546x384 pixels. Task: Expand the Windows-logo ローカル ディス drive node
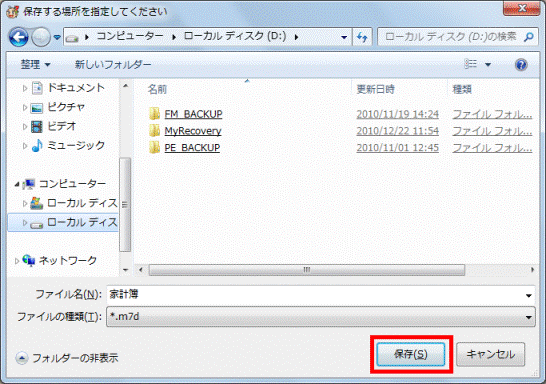pos(25,203)
